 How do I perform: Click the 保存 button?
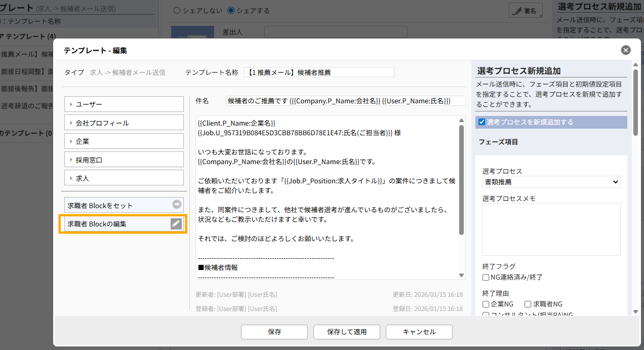274,332
